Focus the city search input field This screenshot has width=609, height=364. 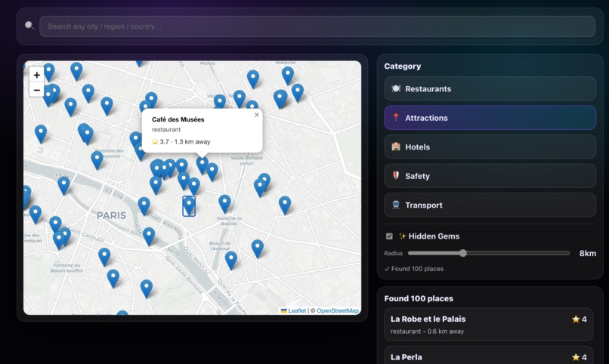[x=317, y=26]
